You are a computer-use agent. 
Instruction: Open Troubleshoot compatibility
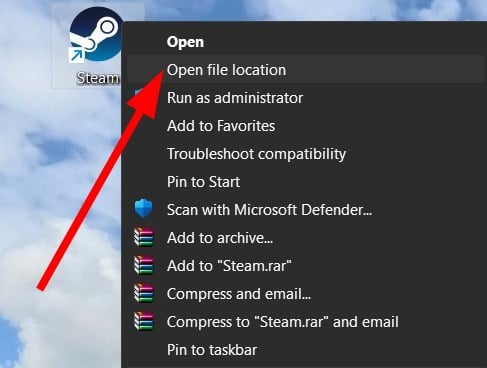pos(305,154)
